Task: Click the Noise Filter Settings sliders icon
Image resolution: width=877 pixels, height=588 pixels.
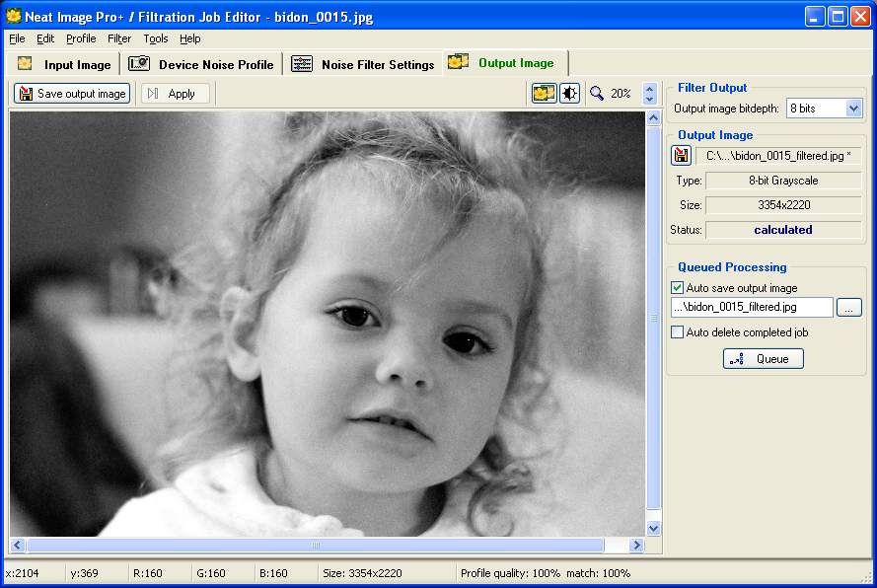Action: click(x=302, y=64)
